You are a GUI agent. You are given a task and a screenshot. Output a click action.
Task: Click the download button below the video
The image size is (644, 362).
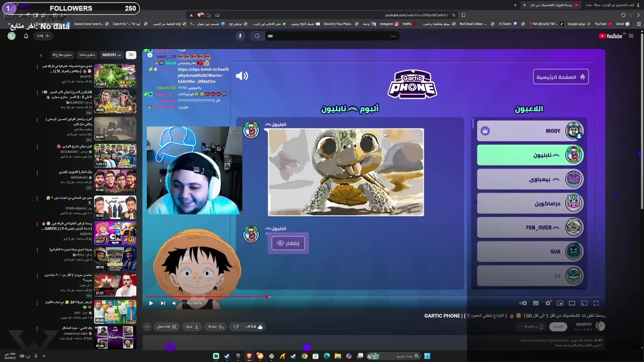pyautogui.click(x=193, y=327)
